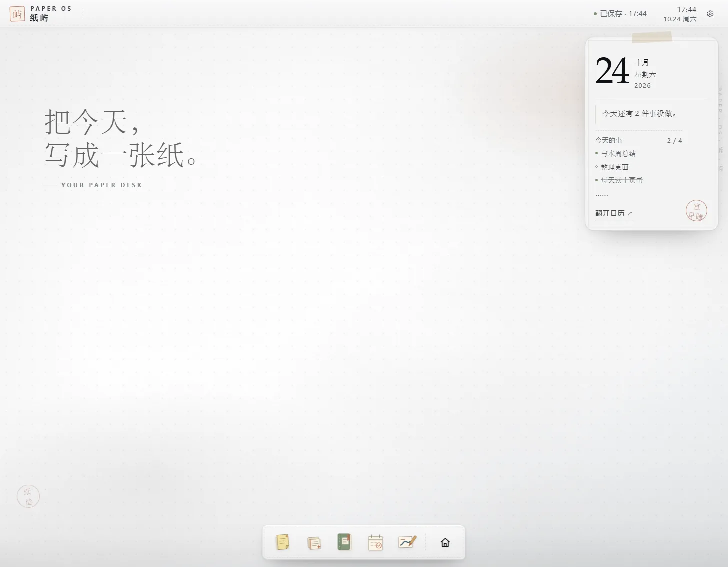Click the 星期六 weekday label
This screenshot has width=728, height=567.
(645, 74)
